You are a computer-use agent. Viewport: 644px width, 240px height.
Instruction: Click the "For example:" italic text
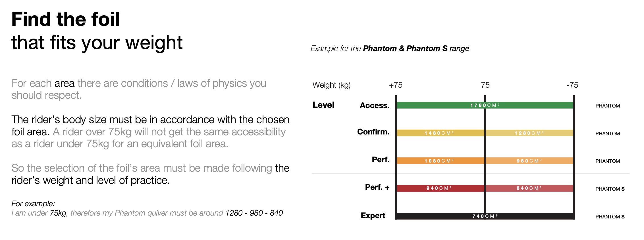33,204
